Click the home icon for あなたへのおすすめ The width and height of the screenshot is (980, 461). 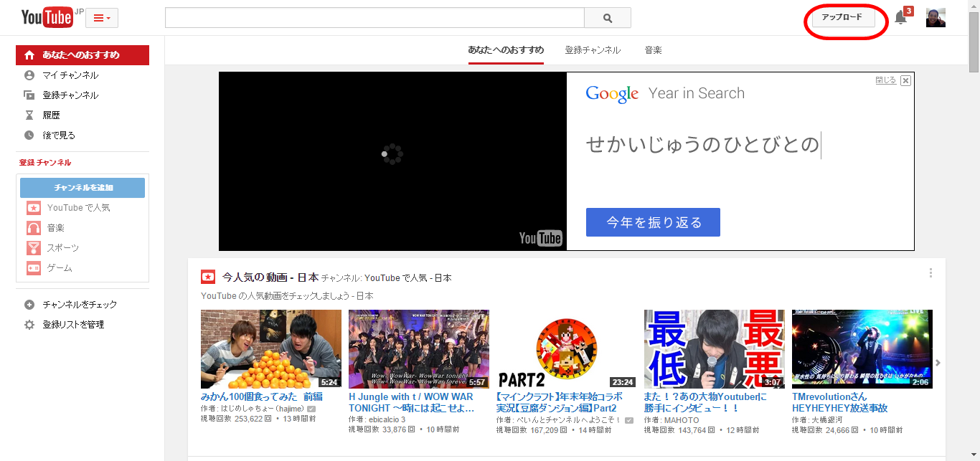point(29,55)
